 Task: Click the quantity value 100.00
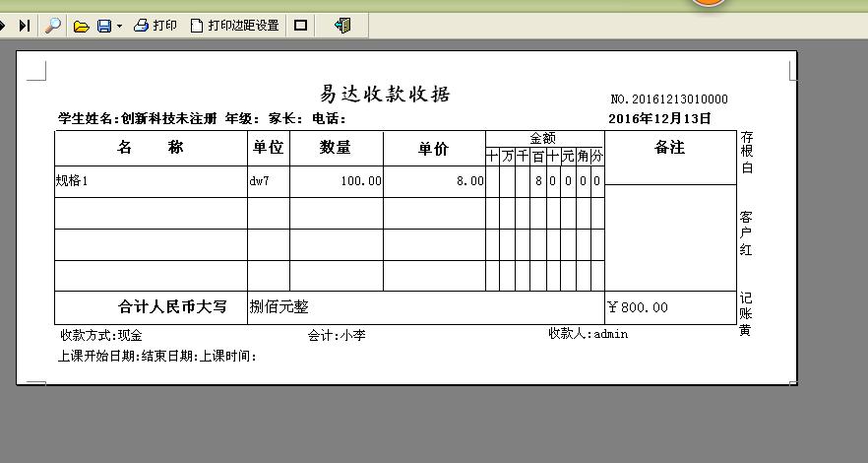(x=361, y=181)
